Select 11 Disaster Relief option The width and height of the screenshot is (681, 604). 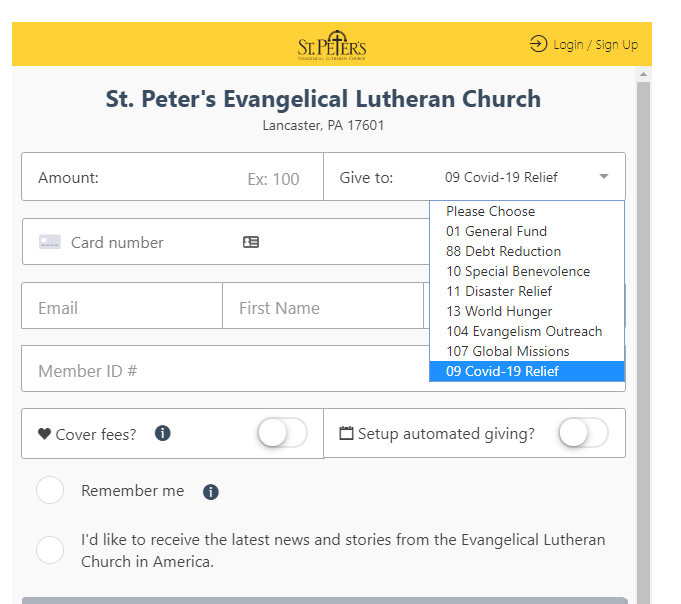527,291
